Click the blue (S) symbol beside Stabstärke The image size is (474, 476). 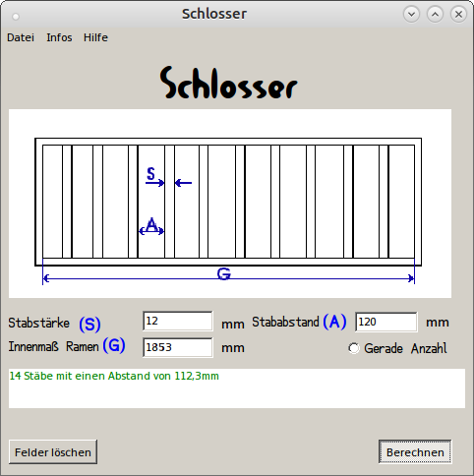point(89,325)
